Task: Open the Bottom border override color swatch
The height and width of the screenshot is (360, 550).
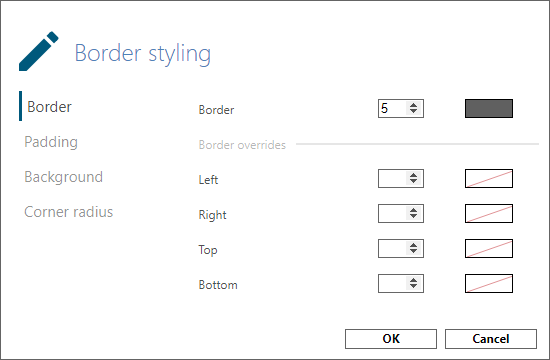Action: pos(489,284)
